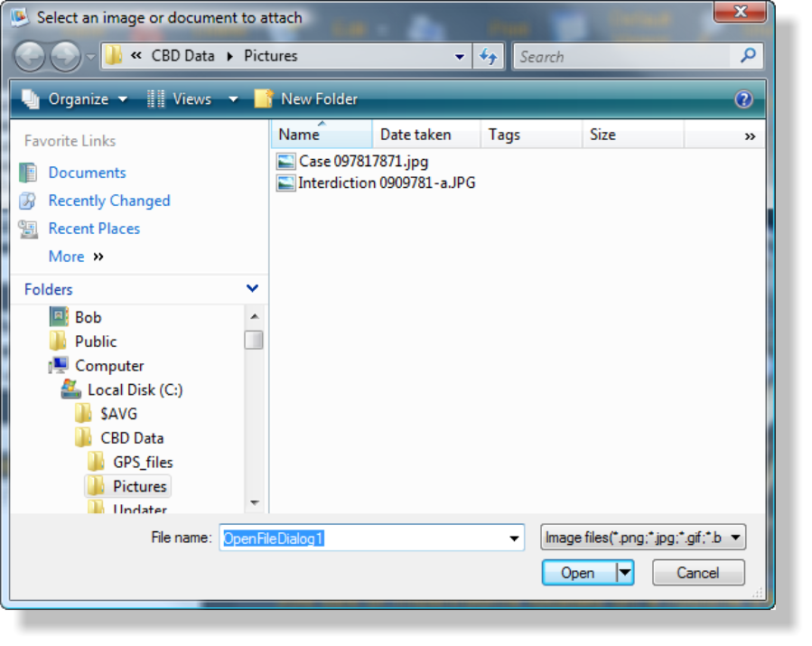The width and height of the screenshot is (812, 646).
Task: Open the Views dropdown arrow
Action: [x=233, y=99]
